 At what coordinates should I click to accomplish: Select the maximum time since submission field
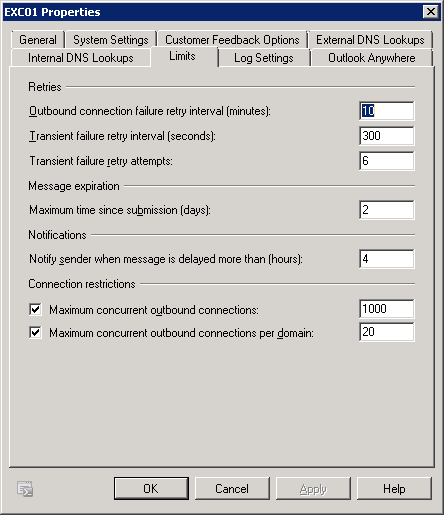(x=387, y=210)
